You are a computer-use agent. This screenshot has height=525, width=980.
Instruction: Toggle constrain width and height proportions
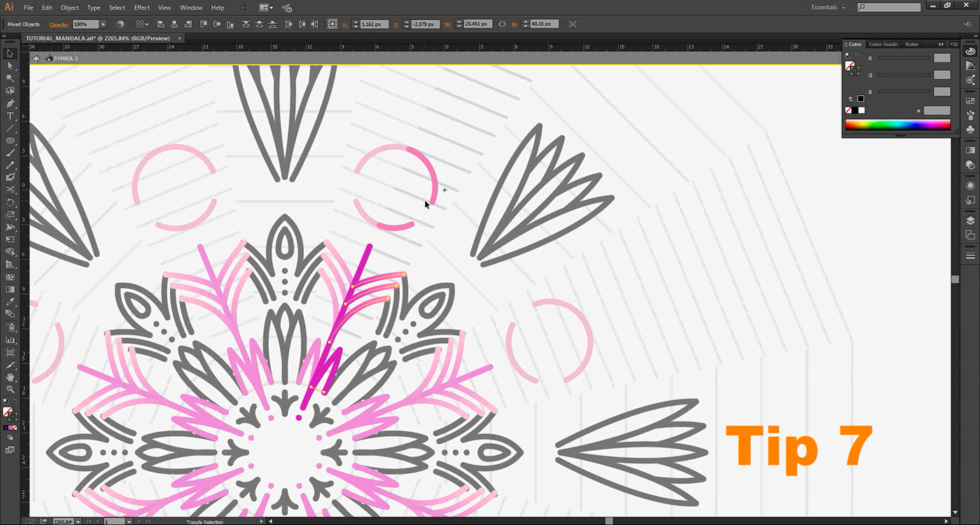coord(502,24)
